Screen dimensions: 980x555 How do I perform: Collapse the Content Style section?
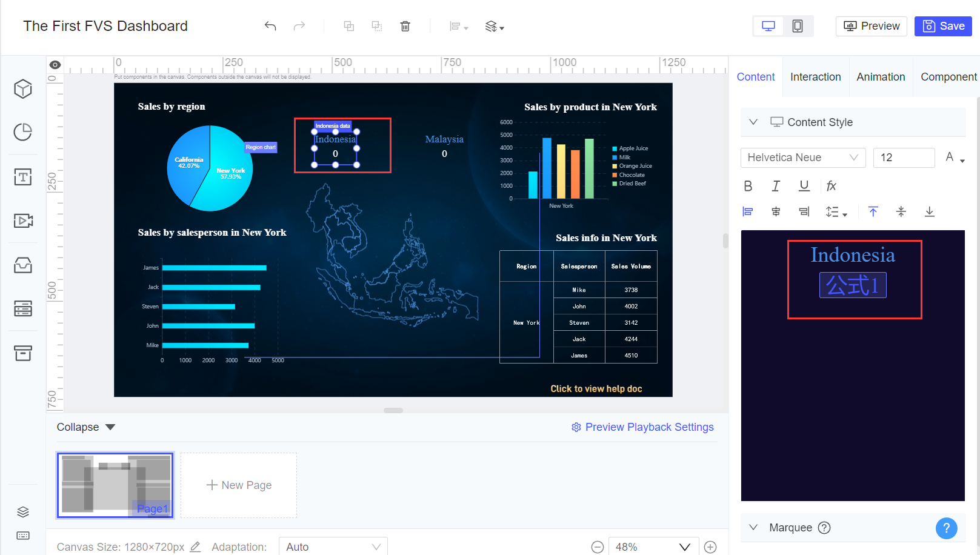click(753, 122)
